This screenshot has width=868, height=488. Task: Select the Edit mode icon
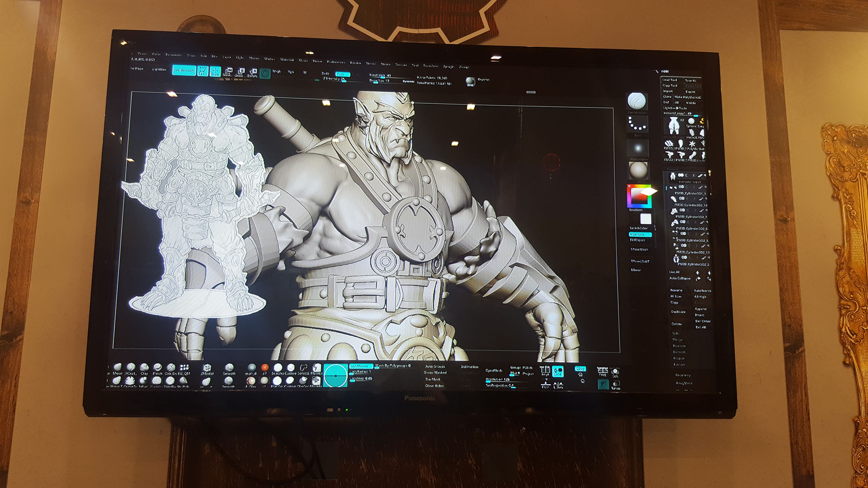pos(202,71)
